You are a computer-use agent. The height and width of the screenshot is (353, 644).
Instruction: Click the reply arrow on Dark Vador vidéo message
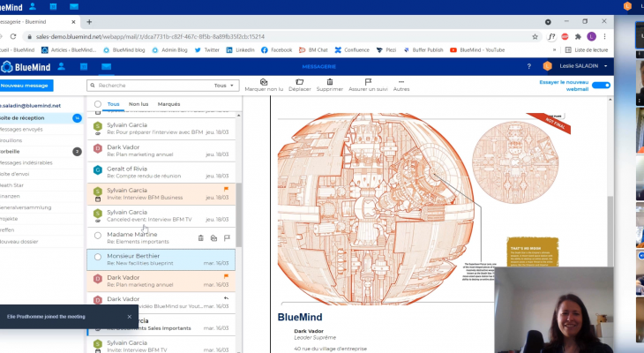click(x=226, y=298)
